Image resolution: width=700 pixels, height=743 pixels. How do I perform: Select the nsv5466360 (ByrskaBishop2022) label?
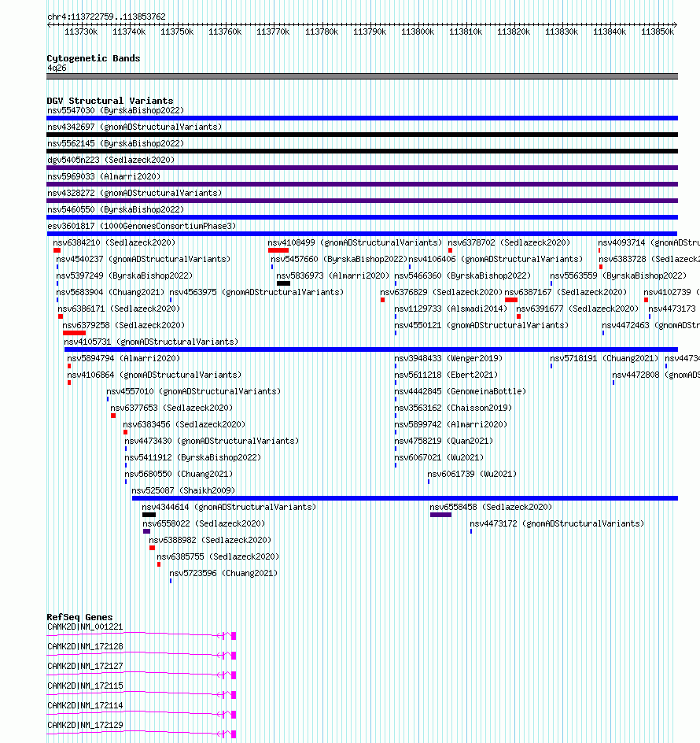pyautogui.click(x=462, y=275)
